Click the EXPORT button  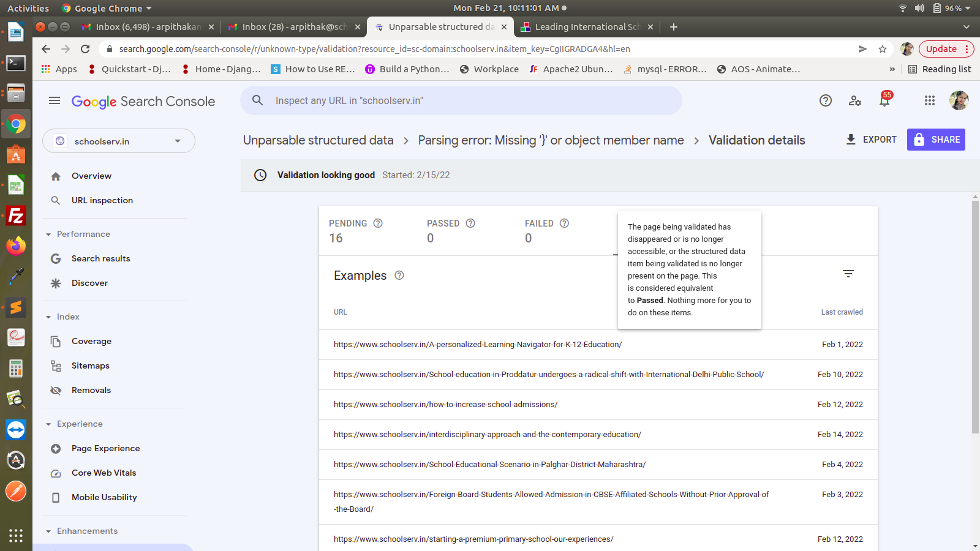(870, 140)
